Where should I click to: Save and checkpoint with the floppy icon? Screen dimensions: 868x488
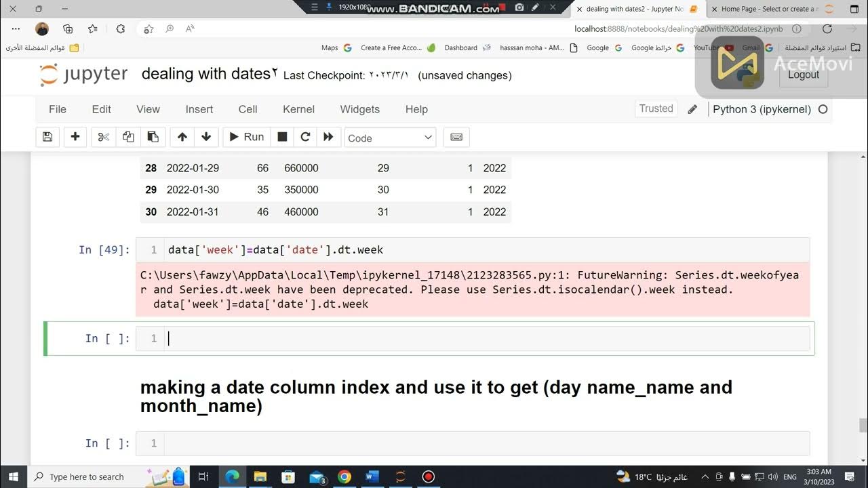47,137
